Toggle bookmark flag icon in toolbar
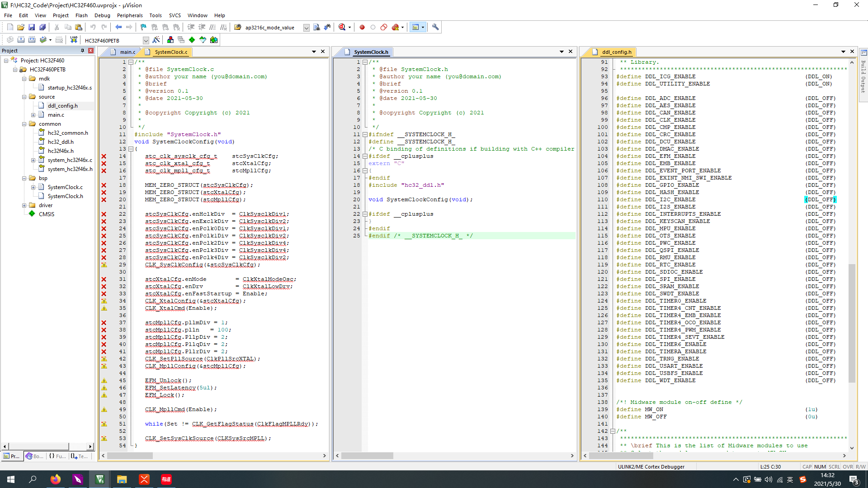This screenshot has height=488, width=868. tap(143, 28)
